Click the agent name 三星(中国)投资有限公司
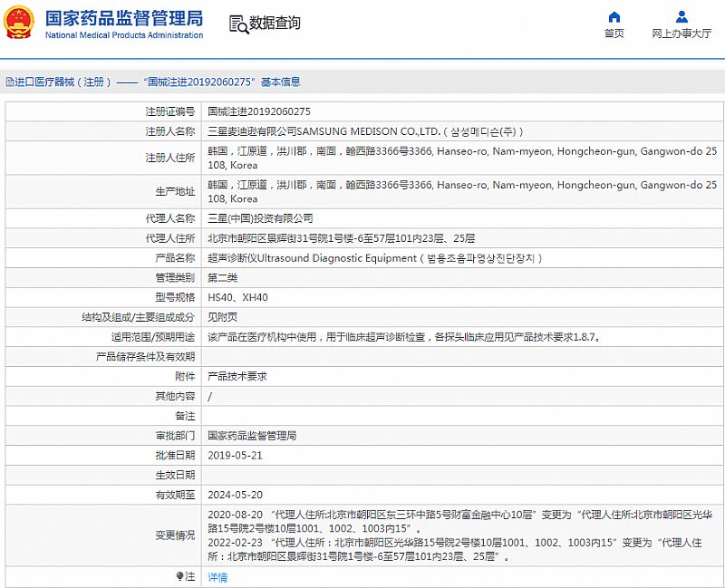The image size is (725, 588). coord(260,218)
